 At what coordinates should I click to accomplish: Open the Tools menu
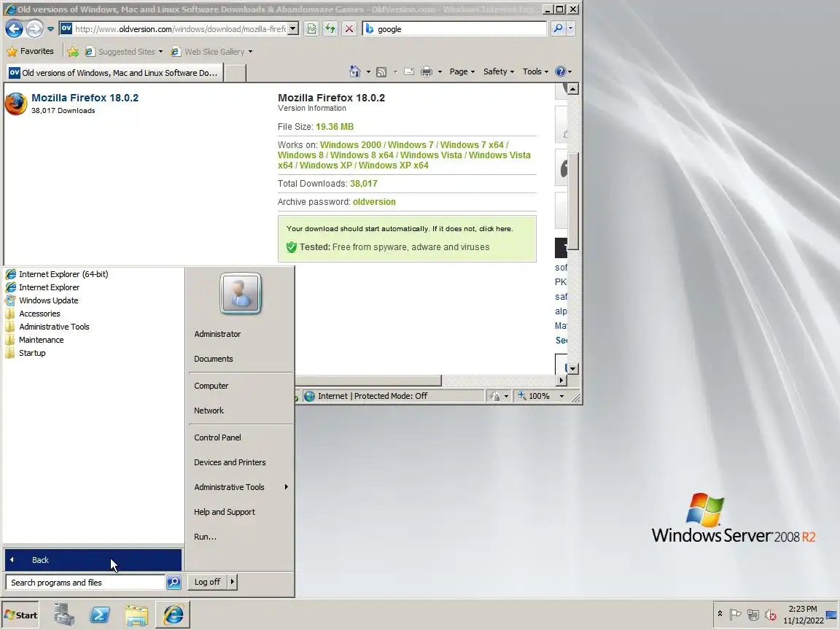[x=535, y=71]
